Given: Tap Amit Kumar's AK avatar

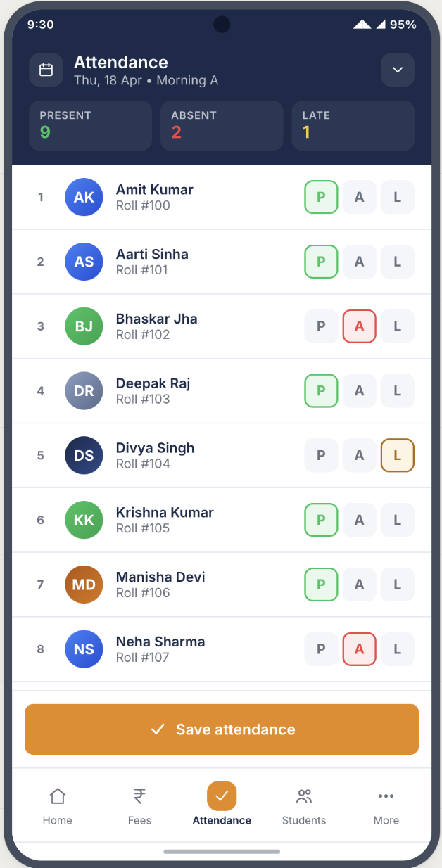Looking at the screenshot, I should click(x=84, y=197).
